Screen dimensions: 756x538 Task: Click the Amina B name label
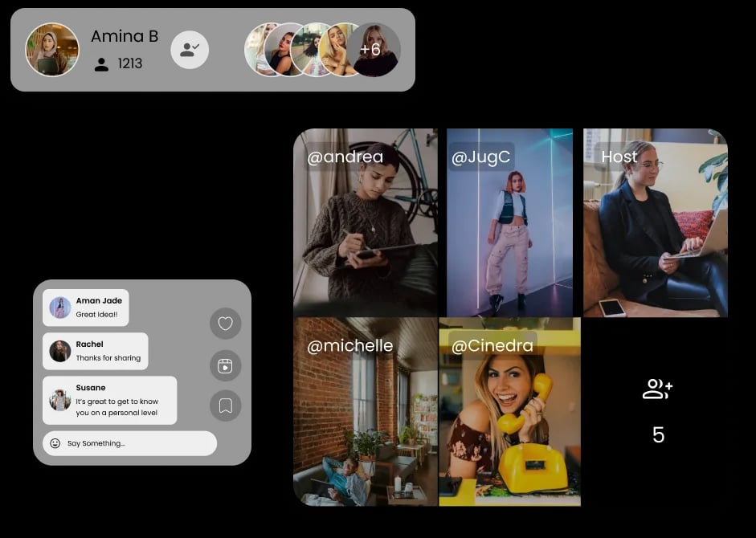point(125,36)
